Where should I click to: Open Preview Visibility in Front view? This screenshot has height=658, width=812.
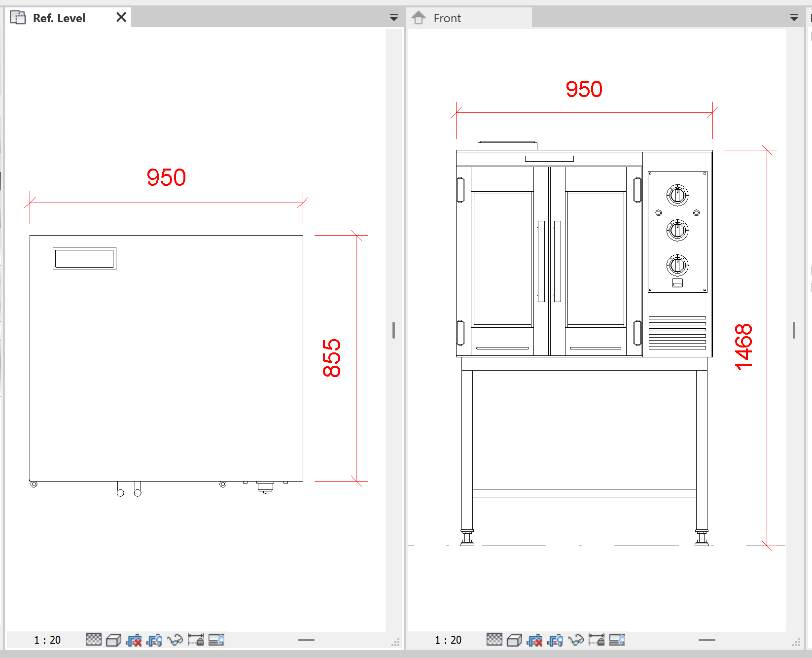pyautogui.click(x=617, y=640)
